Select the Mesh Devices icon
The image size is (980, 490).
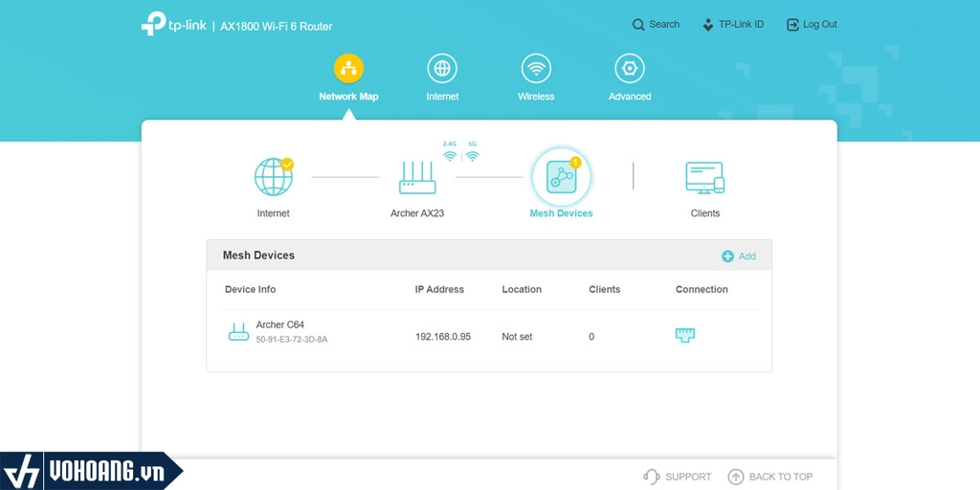(561, 177)
